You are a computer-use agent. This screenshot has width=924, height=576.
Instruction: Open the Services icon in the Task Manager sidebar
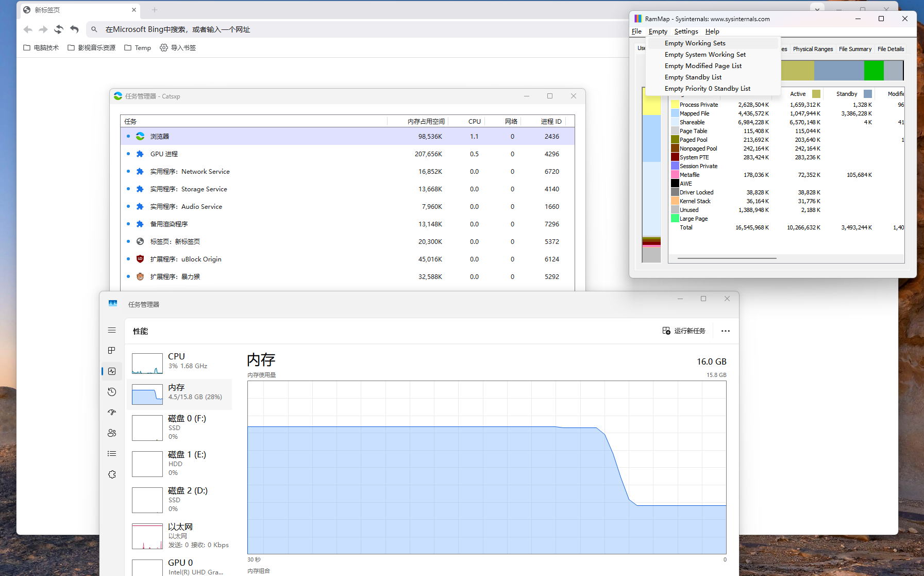pos(112,474)
